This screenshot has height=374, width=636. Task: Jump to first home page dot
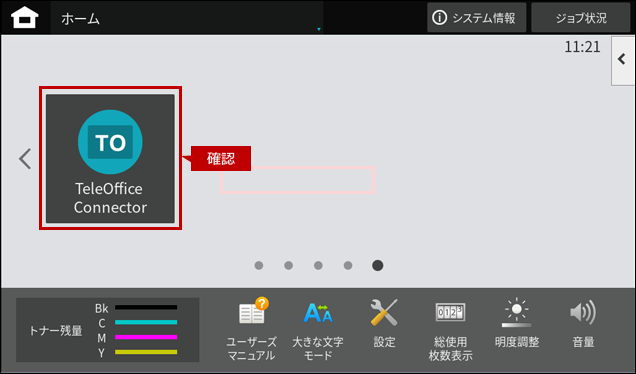point(259,265)
